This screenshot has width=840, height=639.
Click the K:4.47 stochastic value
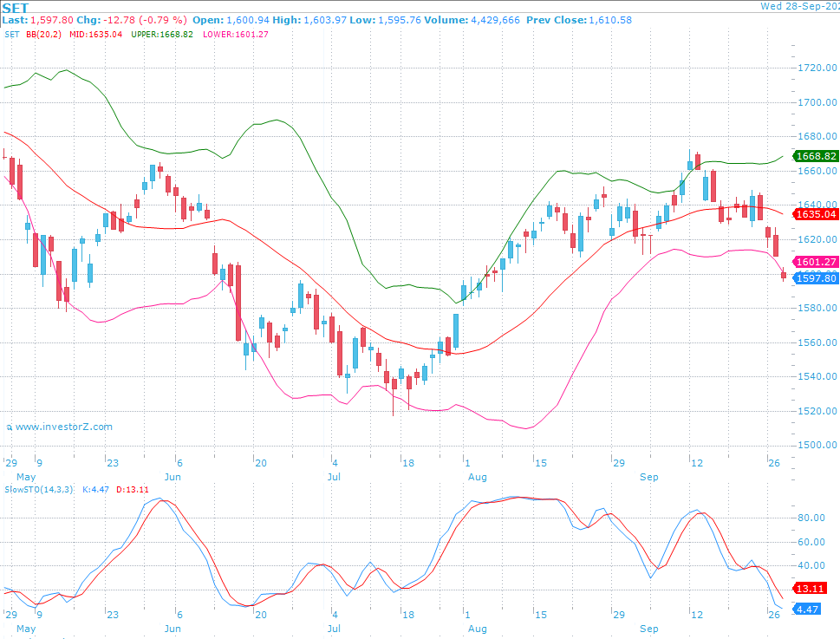[96, 490]
